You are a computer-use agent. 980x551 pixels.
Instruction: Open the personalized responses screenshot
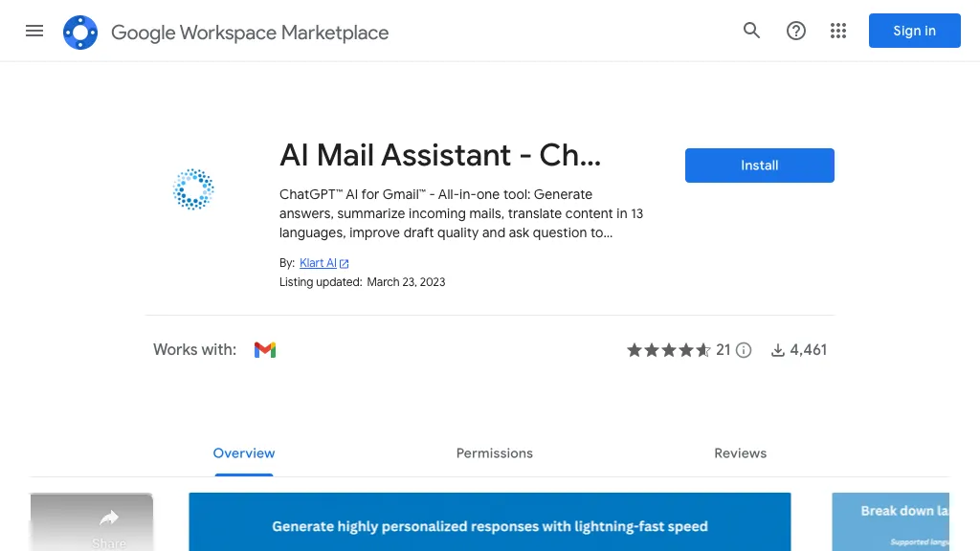[489, 522]
